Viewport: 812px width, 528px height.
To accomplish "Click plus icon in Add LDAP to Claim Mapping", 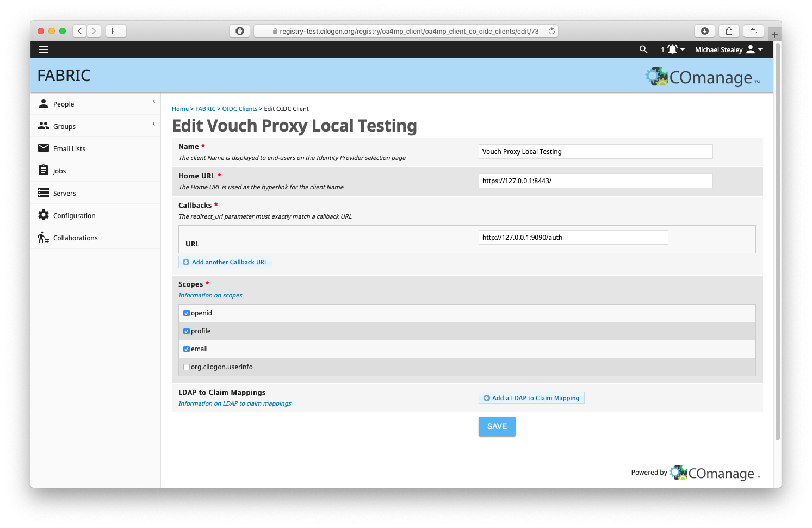I will click(487, 398).
